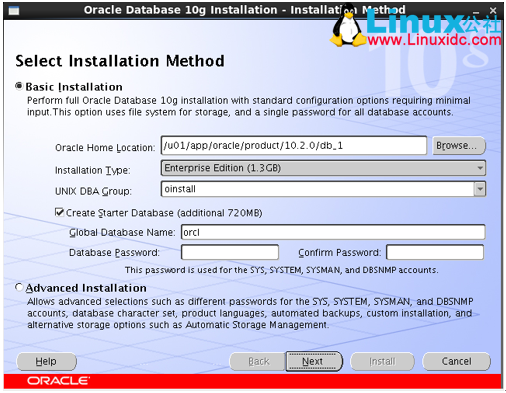506x393 pixels.
Task: Click the Confirm Password field
Action: [x=435, y=252]
